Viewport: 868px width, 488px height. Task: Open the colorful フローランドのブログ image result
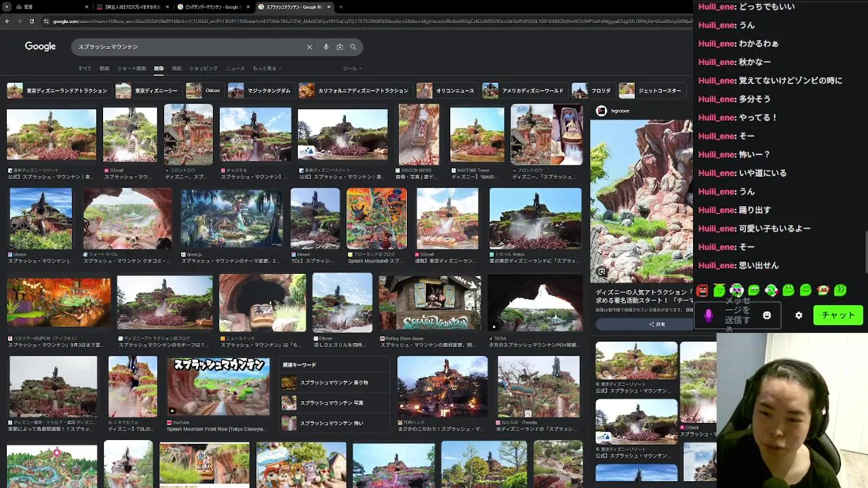point(376,218)
